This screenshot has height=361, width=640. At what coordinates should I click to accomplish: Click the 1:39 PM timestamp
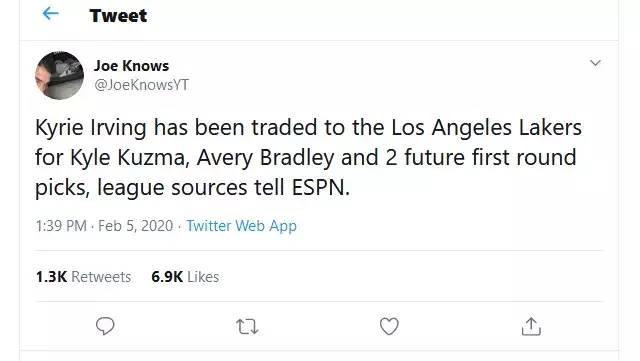pyautogui.click(x=61, y=226)
